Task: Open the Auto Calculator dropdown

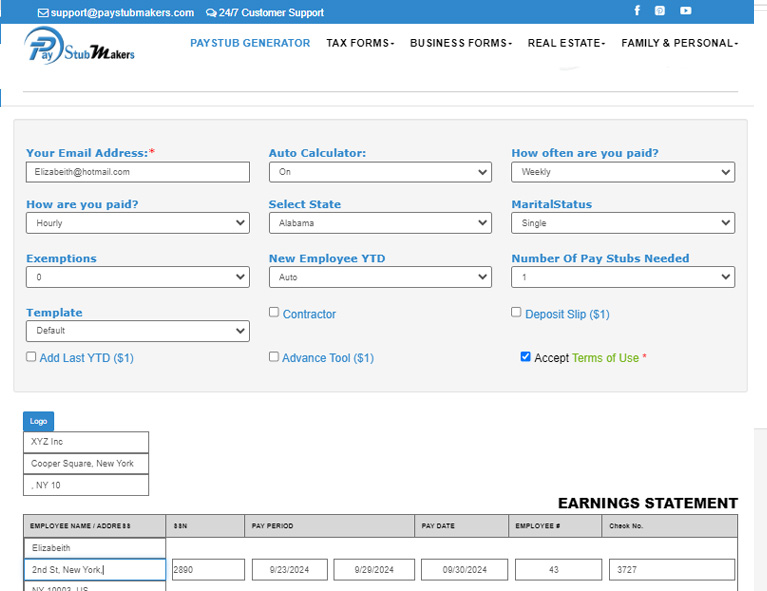Action: pos(380,172)
